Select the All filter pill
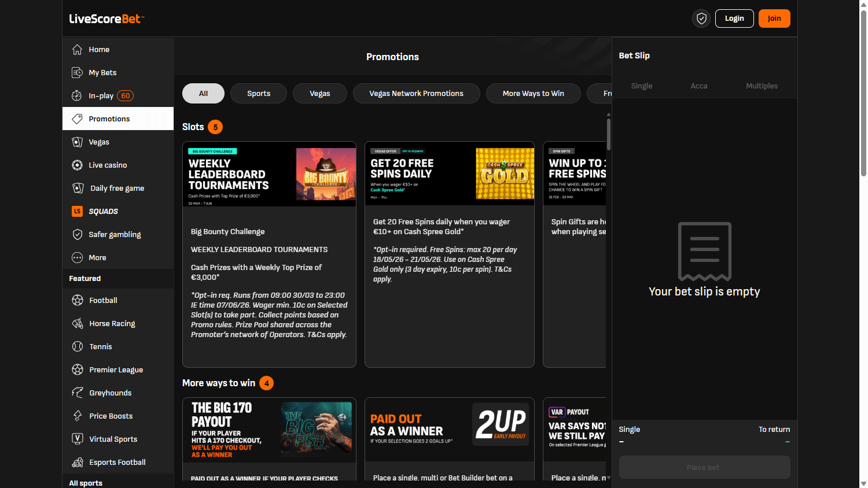The width and height of the screenshot is (868, 488). 203,93
